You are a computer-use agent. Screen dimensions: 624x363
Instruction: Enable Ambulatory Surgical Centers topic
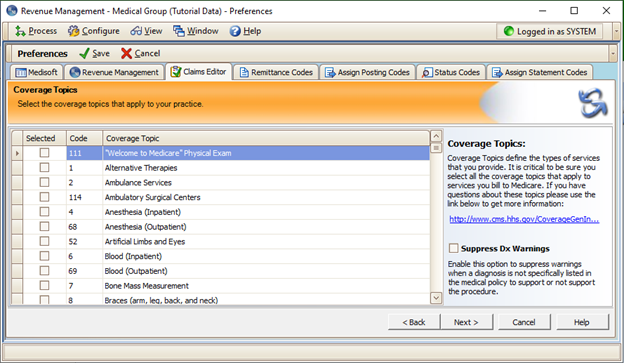click(44, 197)
